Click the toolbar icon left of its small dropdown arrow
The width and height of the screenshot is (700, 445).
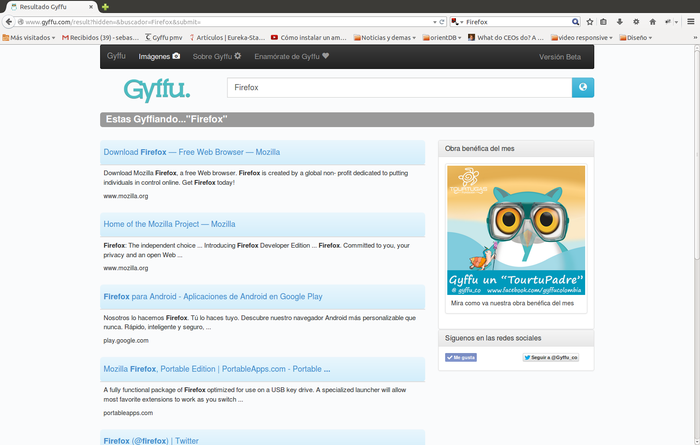pos(668,22)
